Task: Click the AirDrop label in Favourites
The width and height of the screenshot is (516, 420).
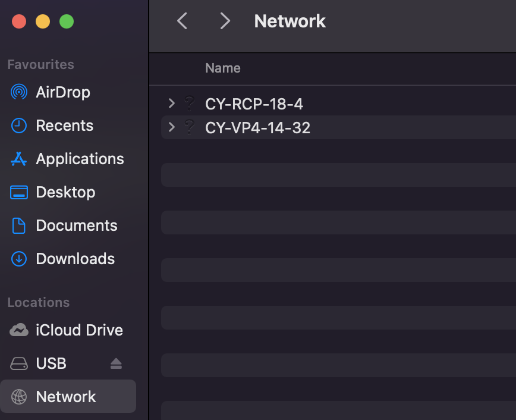Action: pyautogui.click(x=63, y=92)
